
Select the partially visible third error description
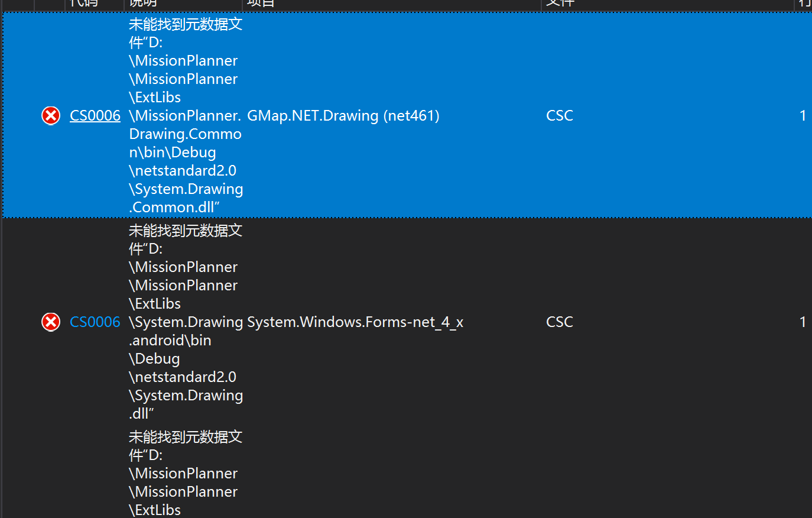pyautogui.click(x=186, y=473)
